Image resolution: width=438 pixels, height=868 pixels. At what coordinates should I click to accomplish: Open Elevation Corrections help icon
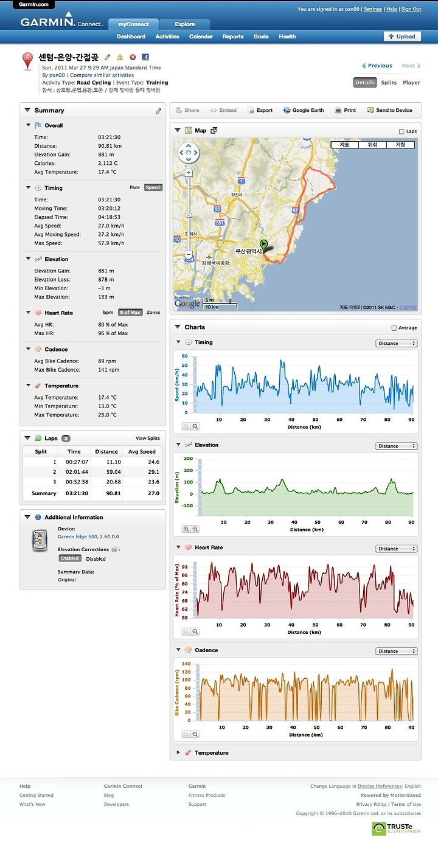114,549
